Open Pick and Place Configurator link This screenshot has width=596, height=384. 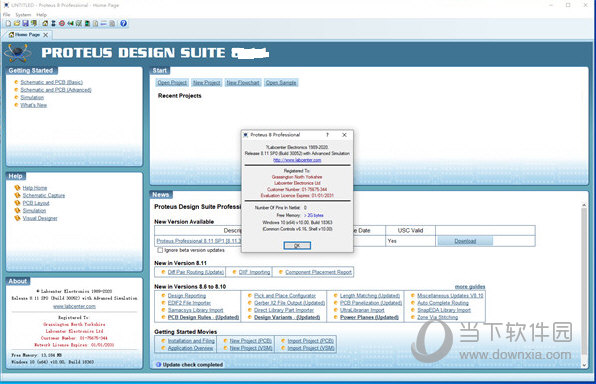pyautogui.click(x=285, y=295)
